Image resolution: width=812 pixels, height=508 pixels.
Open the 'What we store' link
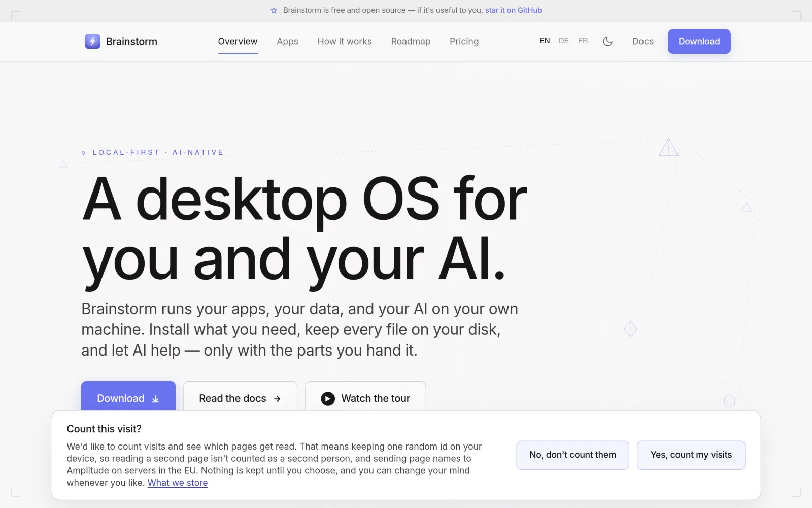(x=178, y=483)
